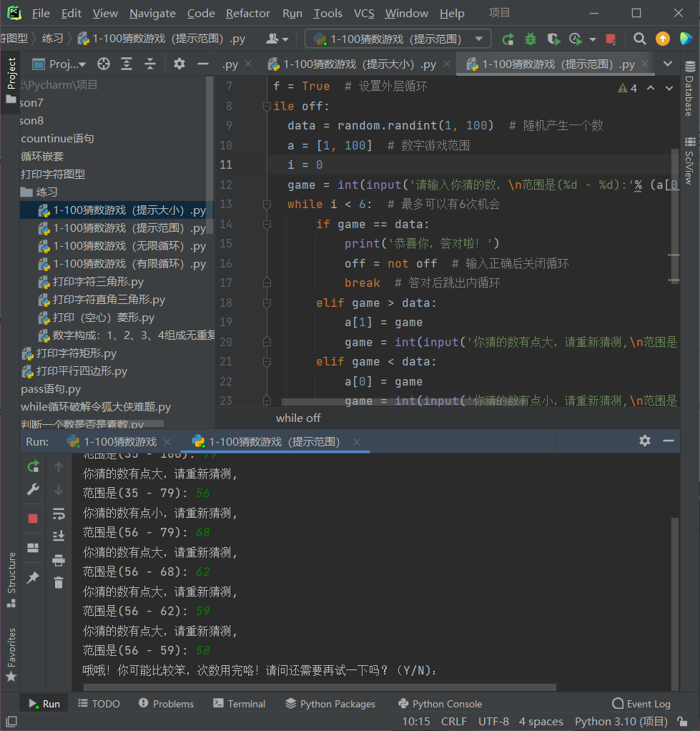Switch to 提示大小 editor tab
This screenshot has width=700, height=731.
point(360,64)
